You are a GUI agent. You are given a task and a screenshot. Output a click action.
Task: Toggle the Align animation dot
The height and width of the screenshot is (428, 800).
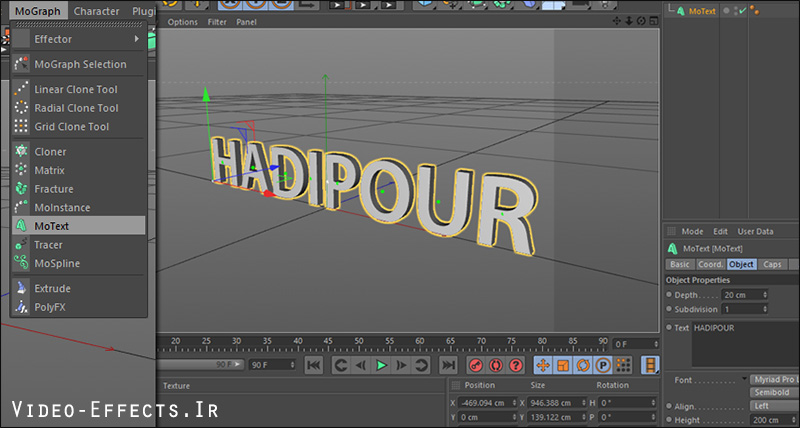pos(669,406)
